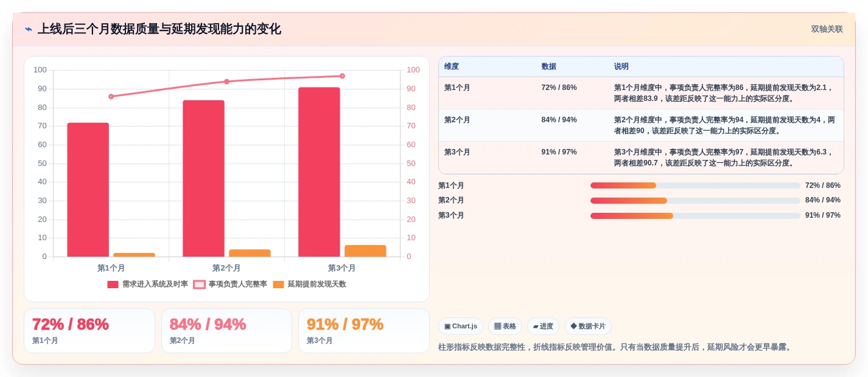This screenshot has height=377, width=868.
Task: Click the orange bar for 第3个月
Action: (365, 251)
